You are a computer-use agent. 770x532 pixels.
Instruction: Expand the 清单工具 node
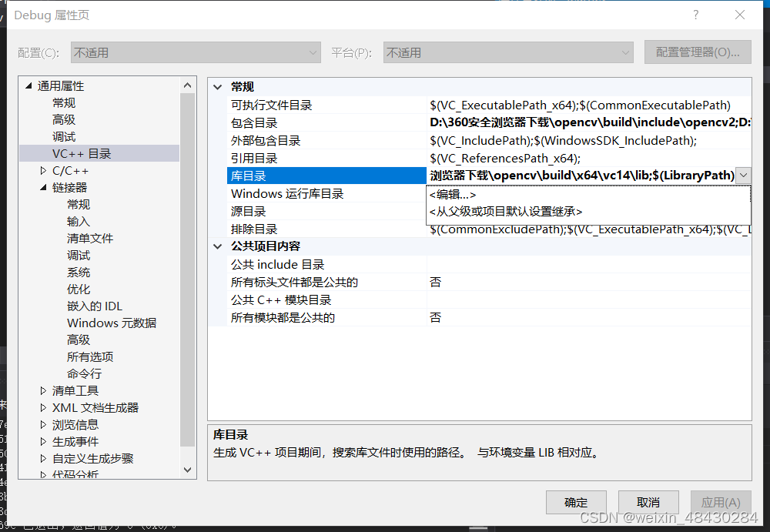click(42, 390)
